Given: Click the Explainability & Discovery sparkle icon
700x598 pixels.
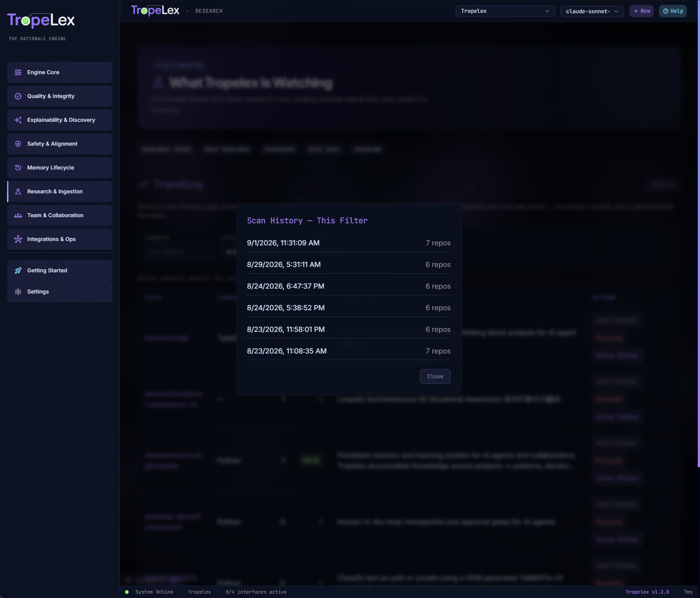Looking at the screenshot, I should click(18, 120).
